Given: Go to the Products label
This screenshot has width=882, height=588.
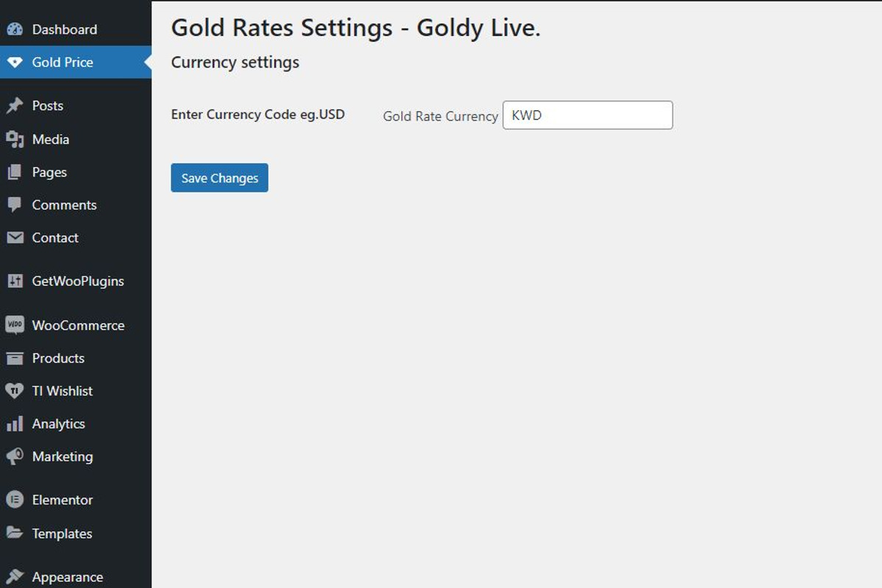Looking at the screenshot, I should point(58,358).
